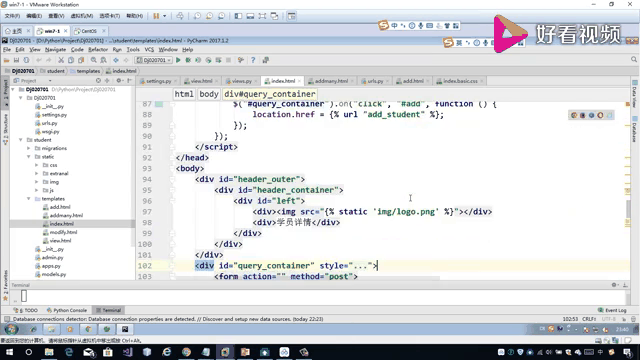Click the Chrome icon in host taskbar
Image resolution: width=640 pixels, height=360 pixels.
pos(186,352)
